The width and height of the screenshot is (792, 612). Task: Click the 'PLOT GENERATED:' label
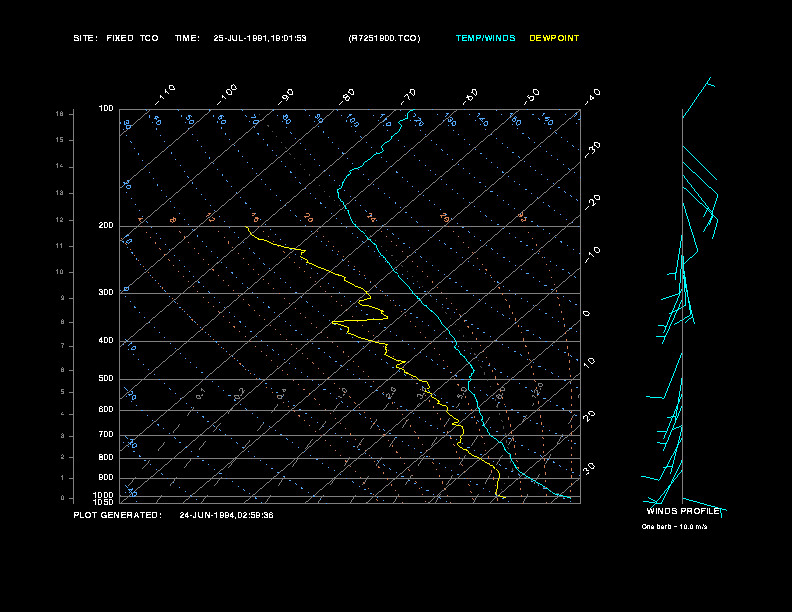118,515
